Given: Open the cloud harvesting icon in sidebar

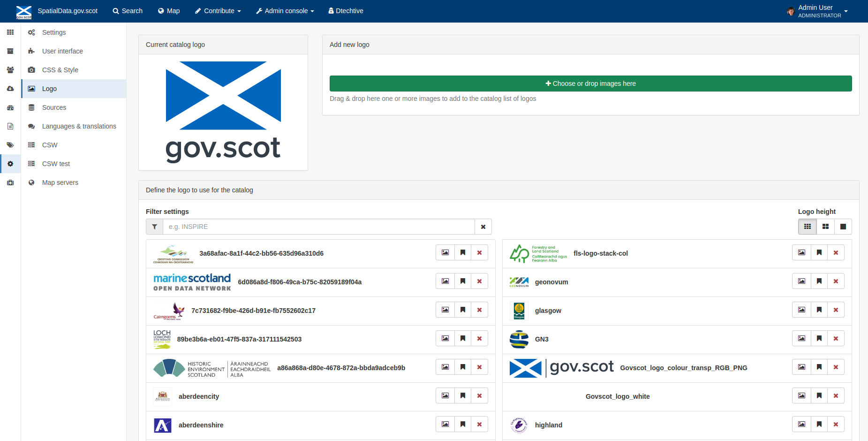Looking at the screenshot, I should [x=10, y=89].
